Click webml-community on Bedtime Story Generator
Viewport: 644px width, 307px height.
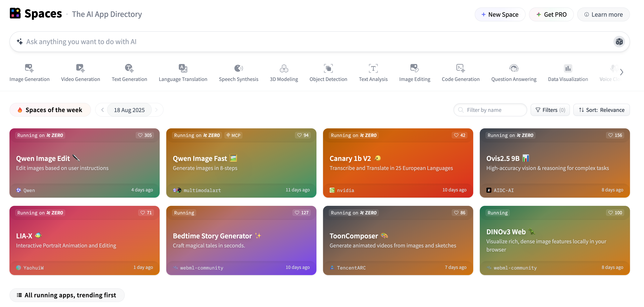(202, 267)
